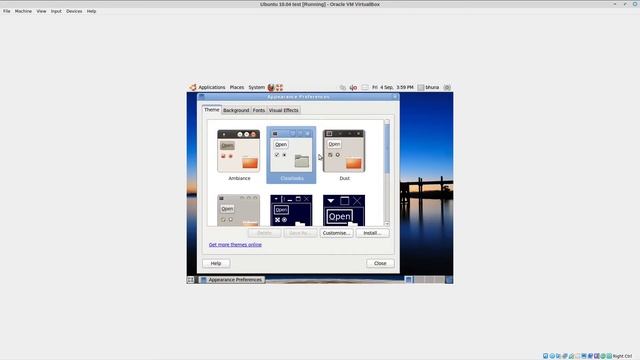This screenshot has width=640, height=360.
Task: Switch to the Visual Effects tab
Action: tap(284, 110)
